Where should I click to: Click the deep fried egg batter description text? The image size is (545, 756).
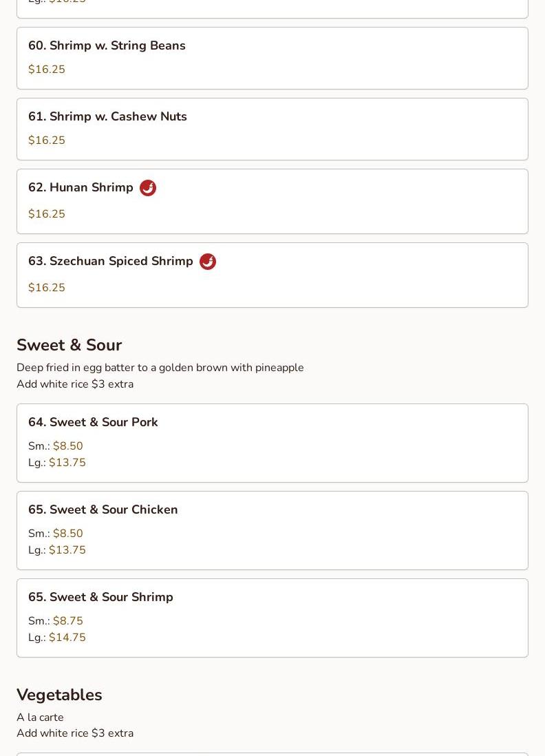tap(160, 368)
